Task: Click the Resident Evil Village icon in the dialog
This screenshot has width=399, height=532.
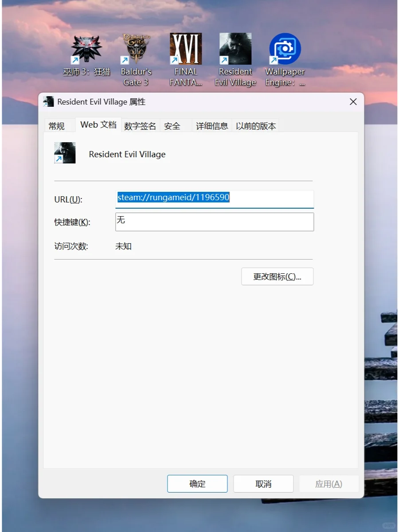Action: tap(65, 152)
